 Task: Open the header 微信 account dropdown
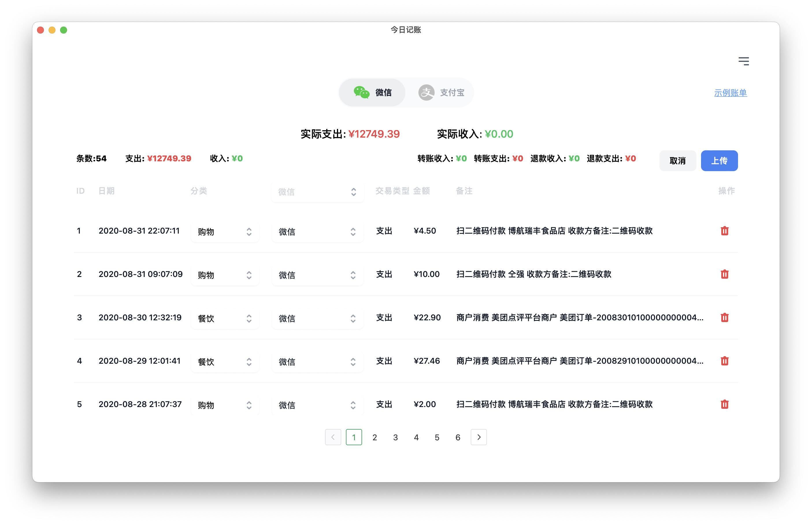coord(317,192)
